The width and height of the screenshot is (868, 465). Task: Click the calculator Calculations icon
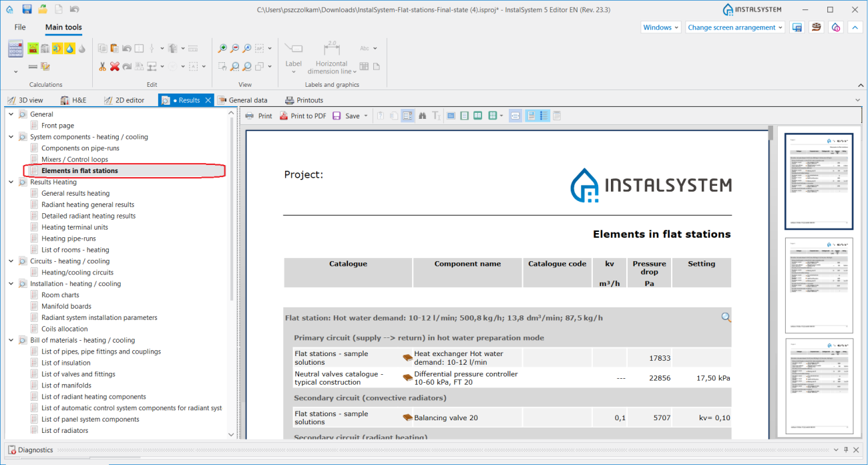[15, 49]
